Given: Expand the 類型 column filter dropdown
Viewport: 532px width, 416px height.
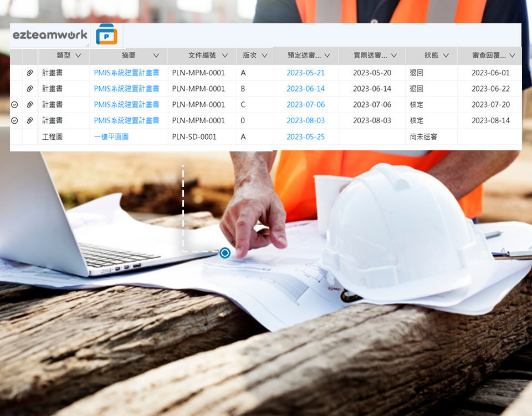Looking at the screenshot, I should point(78,55).
